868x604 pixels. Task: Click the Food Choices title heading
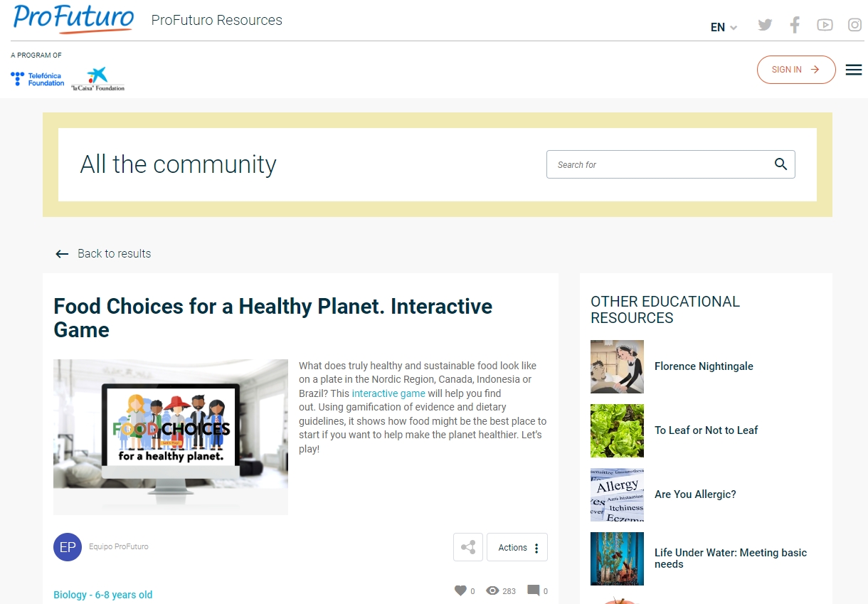[273, 318]
